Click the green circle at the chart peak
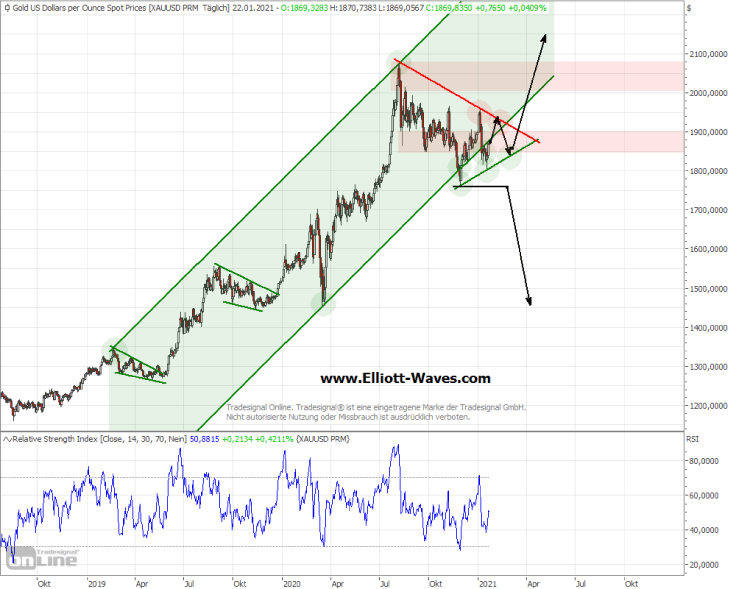734x589 pixels. [x=397, y=63]
